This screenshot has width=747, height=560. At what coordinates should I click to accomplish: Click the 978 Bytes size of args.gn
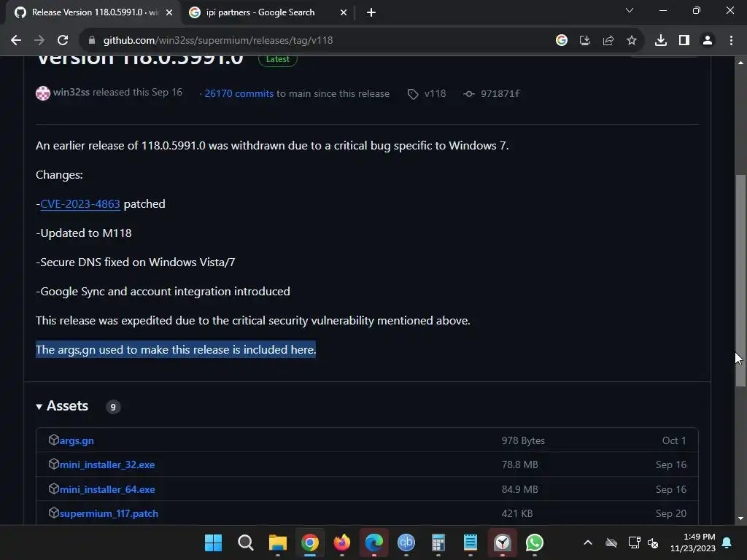tap(523, 441)
